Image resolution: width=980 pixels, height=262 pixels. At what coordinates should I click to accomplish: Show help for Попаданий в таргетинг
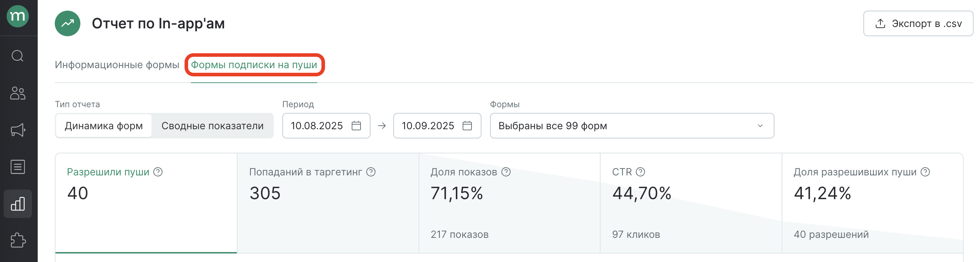pyautogui.click(x=371, y=172)
